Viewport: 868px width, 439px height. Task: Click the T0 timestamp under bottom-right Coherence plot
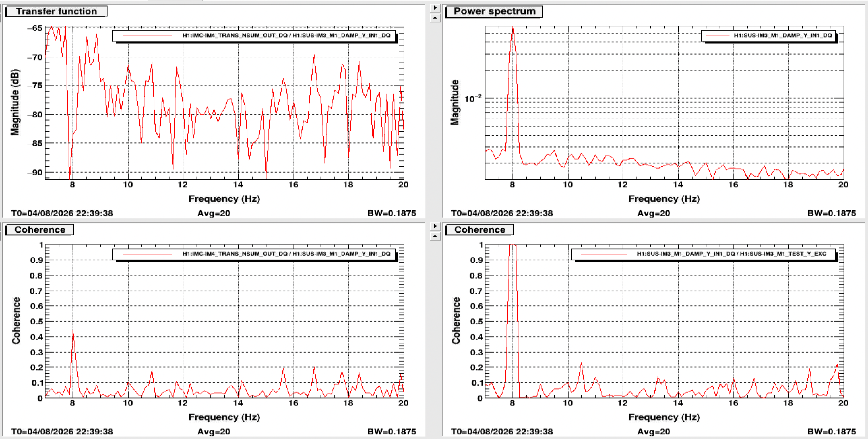502,432
